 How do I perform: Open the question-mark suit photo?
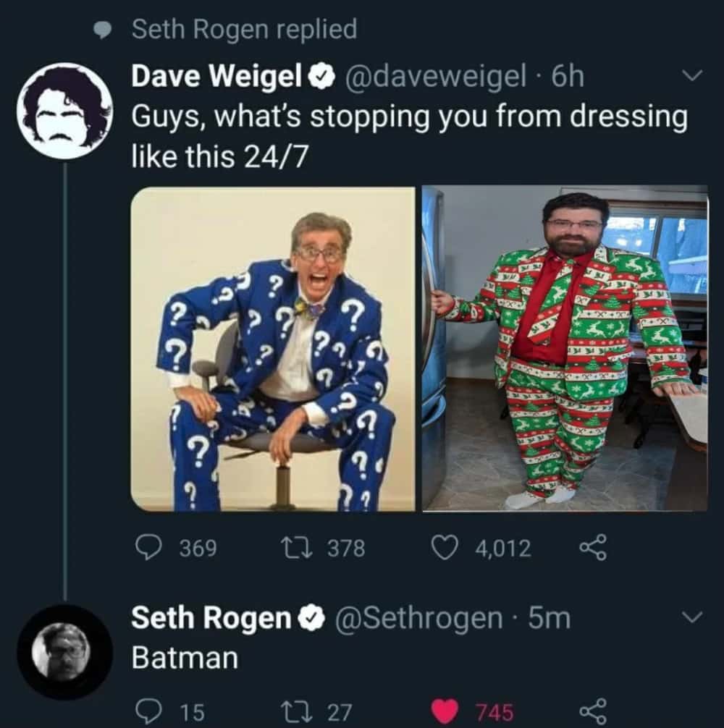[x=273, y=349]
